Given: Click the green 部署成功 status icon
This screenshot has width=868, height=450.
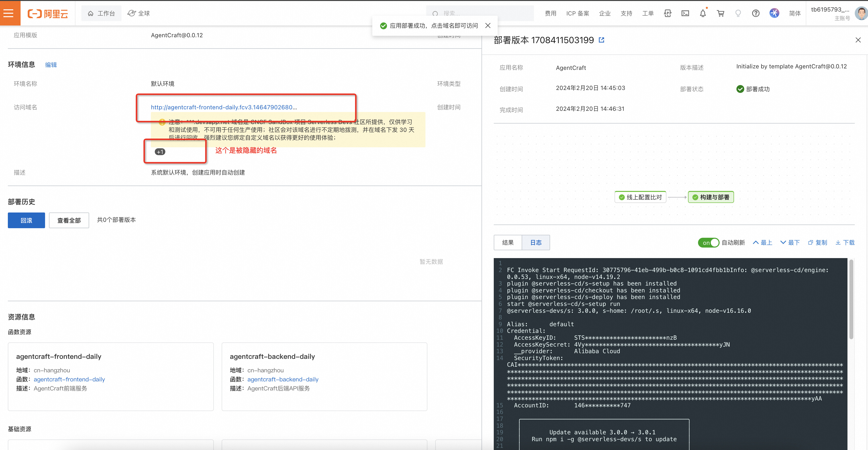Looking at the screenshot, I should click(740, 89).
